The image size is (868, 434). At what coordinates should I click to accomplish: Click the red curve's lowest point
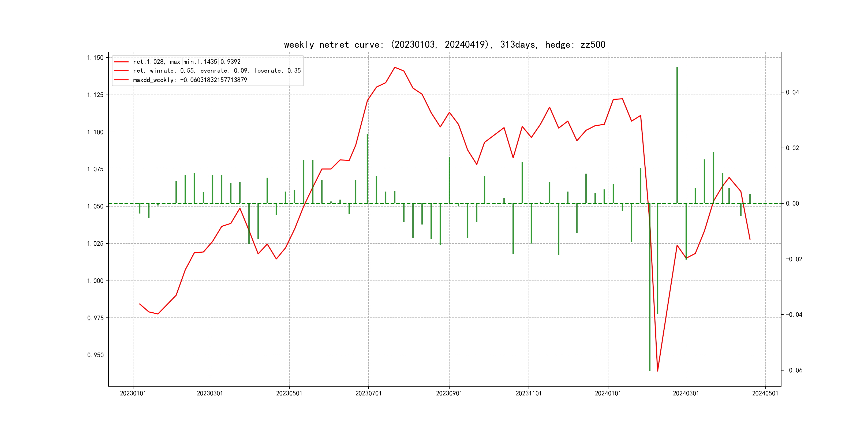[x=657, y=371]
